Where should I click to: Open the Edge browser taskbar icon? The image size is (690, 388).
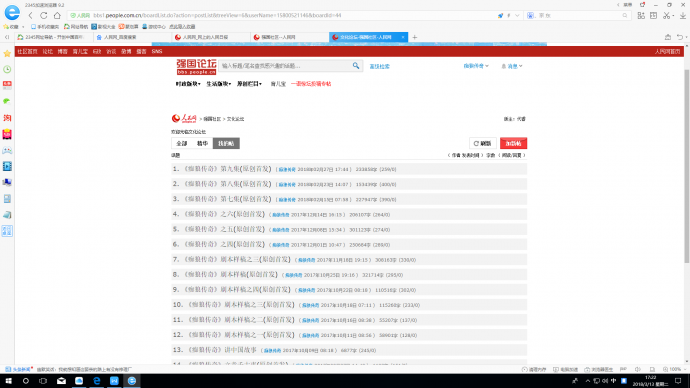coord(97,381)
